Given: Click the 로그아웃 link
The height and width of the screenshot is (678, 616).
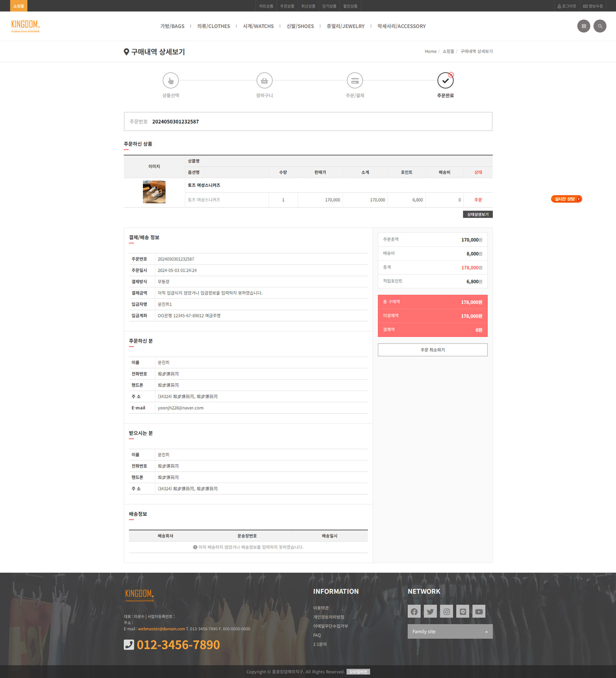Looking at the screenshot, I should tap(567, 6).
